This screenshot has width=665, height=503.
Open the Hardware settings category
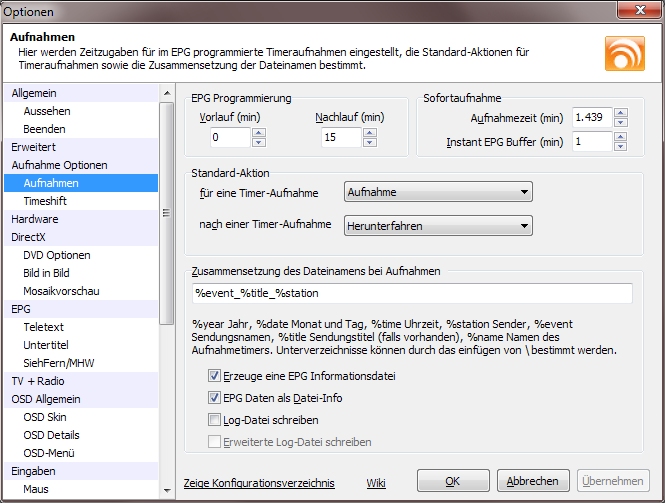35,219
